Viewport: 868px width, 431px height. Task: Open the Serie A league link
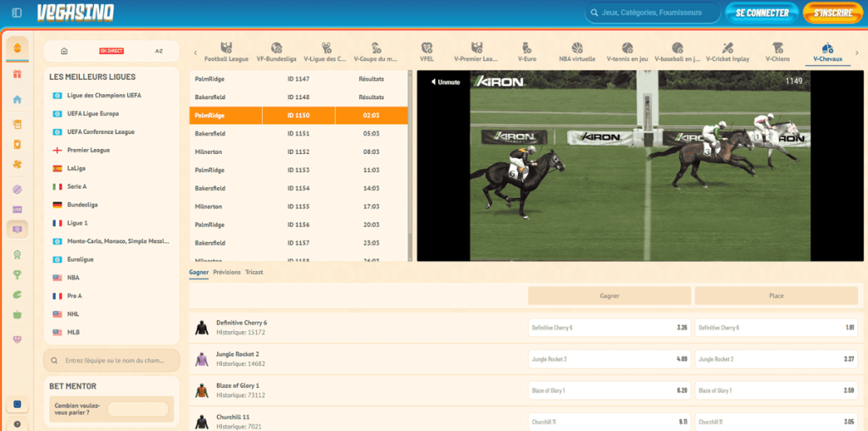[77, 186]
